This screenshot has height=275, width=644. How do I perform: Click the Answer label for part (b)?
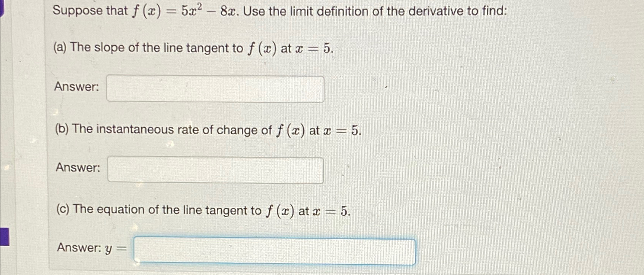(x=78, y=168)
